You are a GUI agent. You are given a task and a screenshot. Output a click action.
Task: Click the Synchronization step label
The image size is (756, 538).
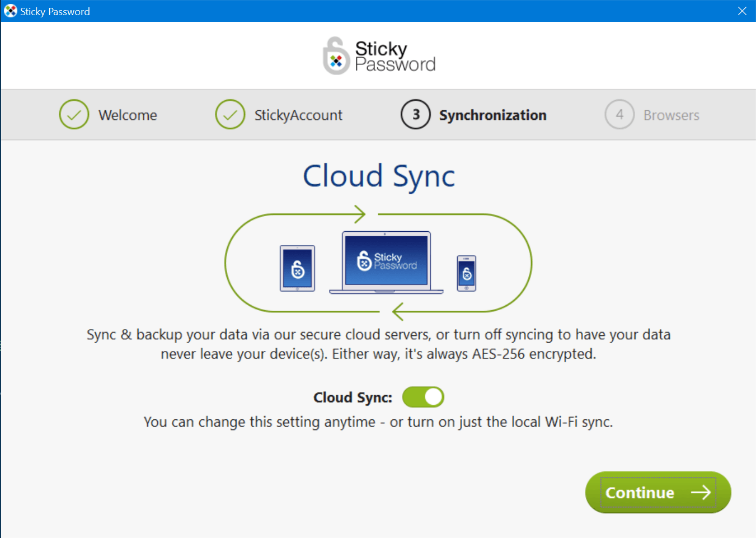click(493, 114)
